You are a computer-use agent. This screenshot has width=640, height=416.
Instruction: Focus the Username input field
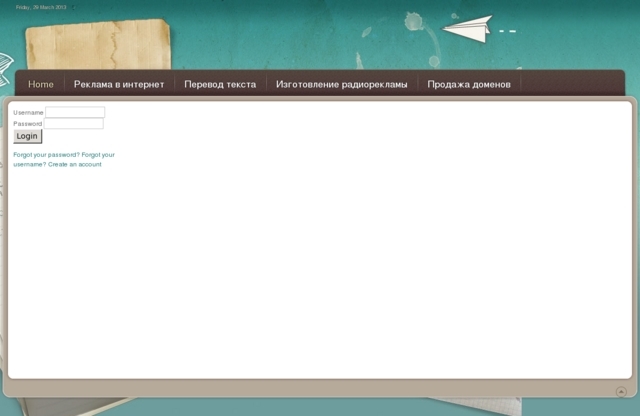(x=75, y=113)
